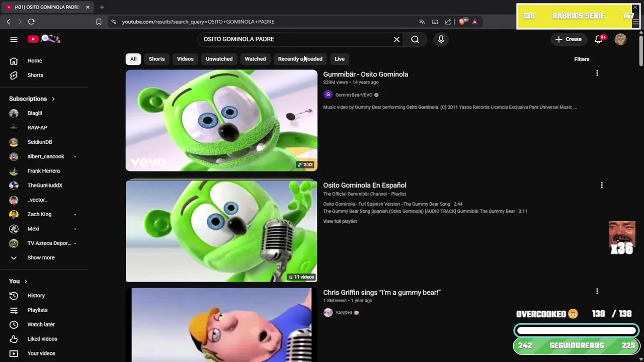Start voice search with microphone
This screenshot has width=644, height=362.
click(x=441, y=39)
